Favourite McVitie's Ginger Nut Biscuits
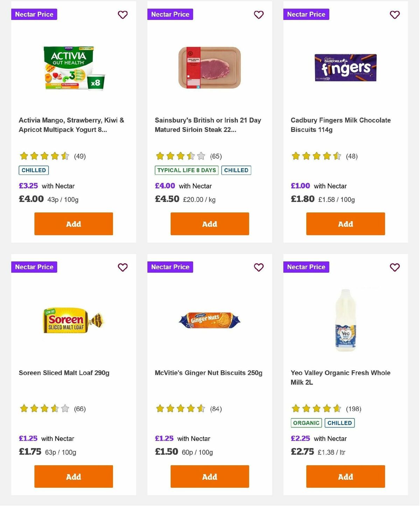420x506 pixels. (x=259, y=267)
